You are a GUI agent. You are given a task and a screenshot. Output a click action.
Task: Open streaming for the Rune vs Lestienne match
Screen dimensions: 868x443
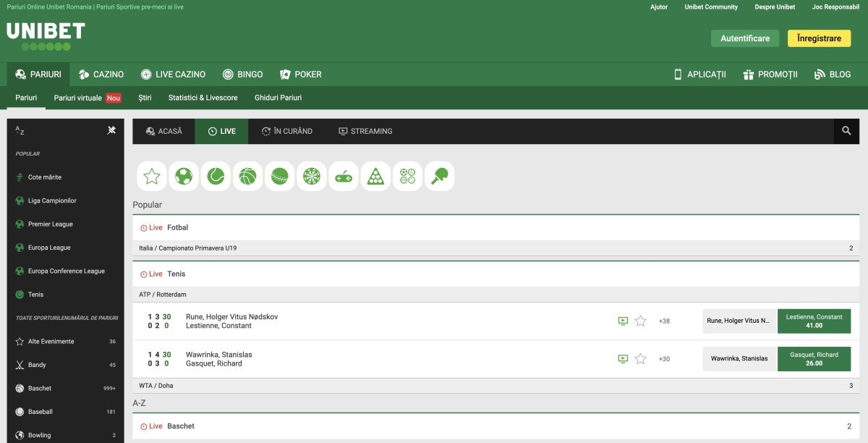pos(623,321)
